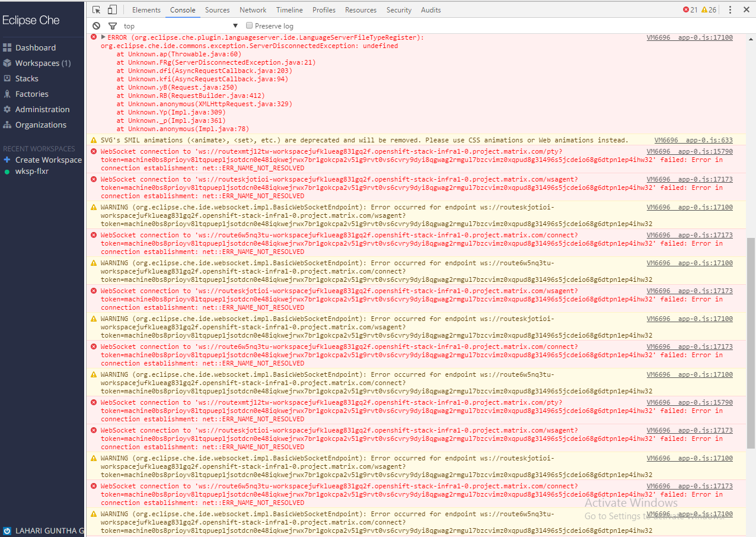Screen dimensions: 756x537
Task: Switch to the Resources tab
Action: coord(361,9)
